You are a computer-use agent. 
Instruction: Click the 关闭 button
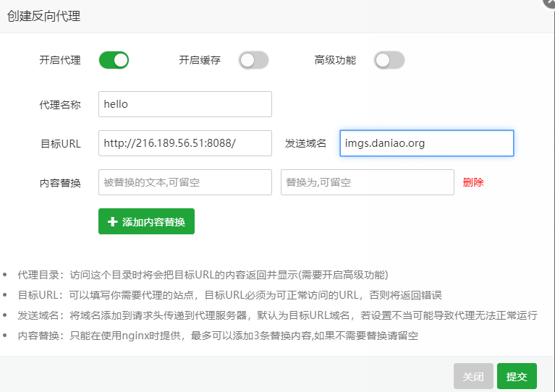(x=473, y=376)
